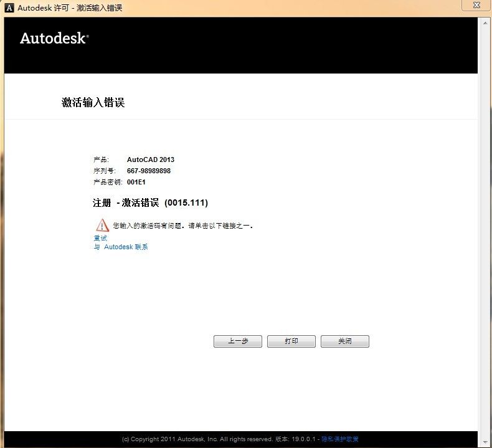The image size is (492, 448).
Task: Click the 产品密钥 label
Action: click(108, 182)
